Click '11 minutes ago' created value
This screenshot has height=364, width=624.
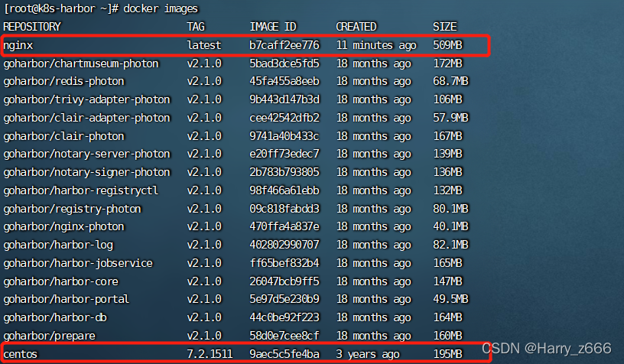coord(376,45)
